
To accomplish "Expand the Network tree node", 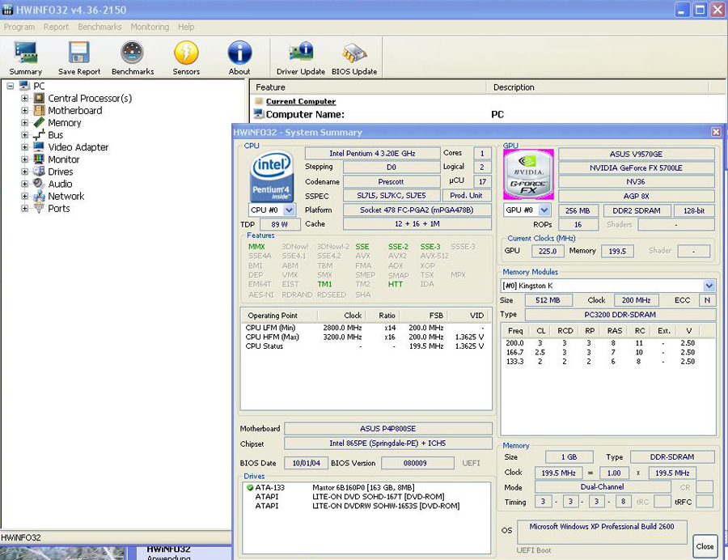I will [24, 196].
